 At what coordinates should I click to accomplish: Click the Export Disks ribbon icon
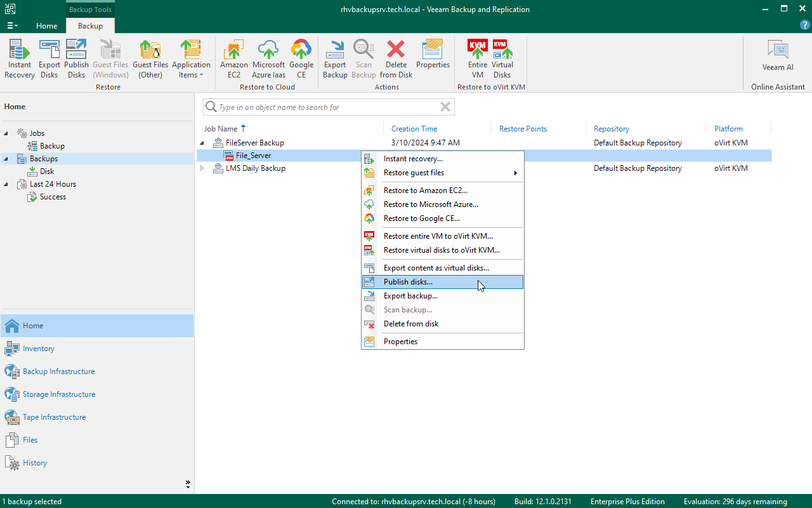click(49, 59)
